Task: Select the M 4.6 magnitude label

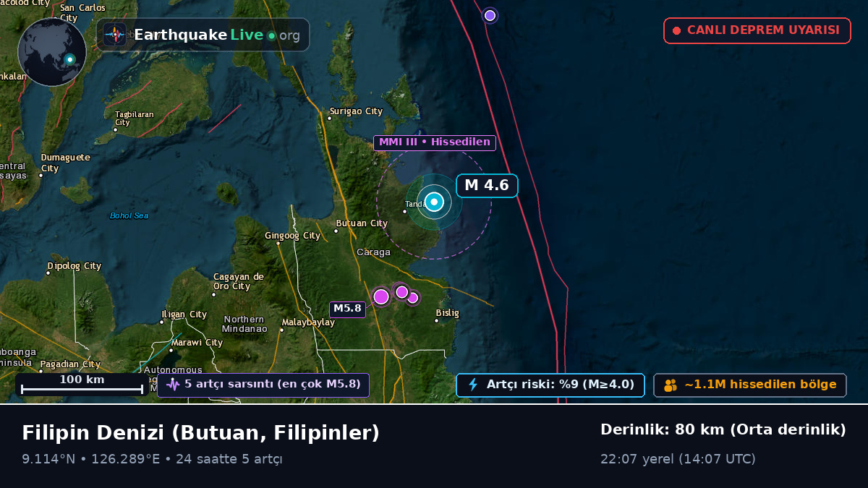Action: tap(487, 185)
